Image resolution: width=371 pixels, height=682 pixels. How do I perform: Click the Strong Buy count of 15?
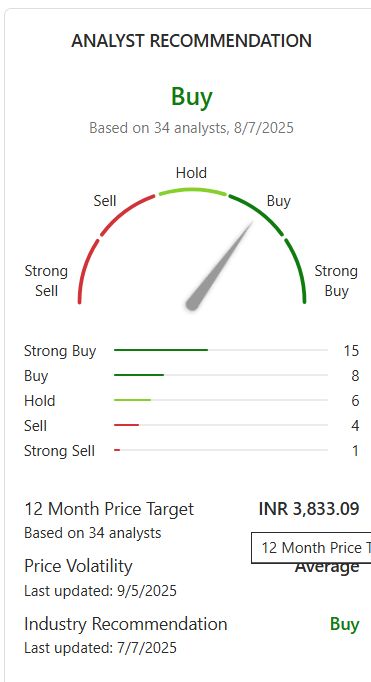pyautogui.click(x=351, y=351)
